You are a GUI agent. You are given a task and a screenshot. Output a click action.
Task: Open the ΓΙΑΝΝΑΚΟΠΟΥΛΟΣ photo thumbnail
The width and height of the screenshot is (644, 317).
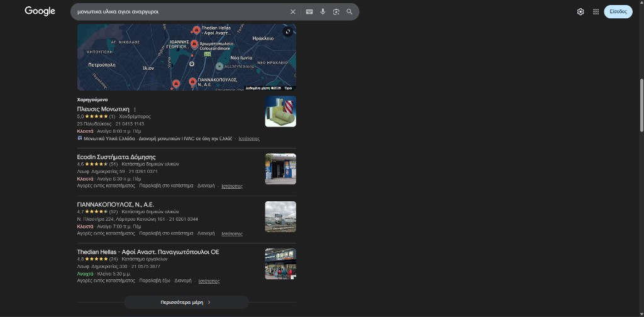click(280, 216)
